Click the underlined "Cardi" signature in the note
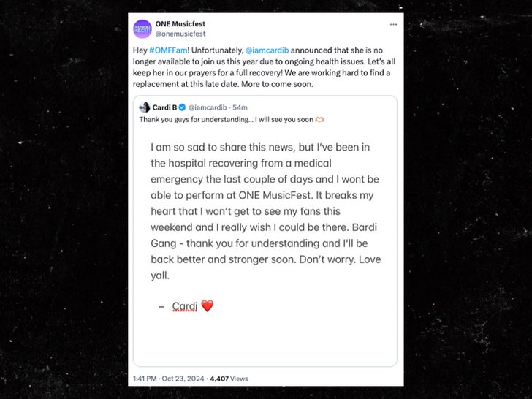Screen dimensions: 532x399 (184, 306)
